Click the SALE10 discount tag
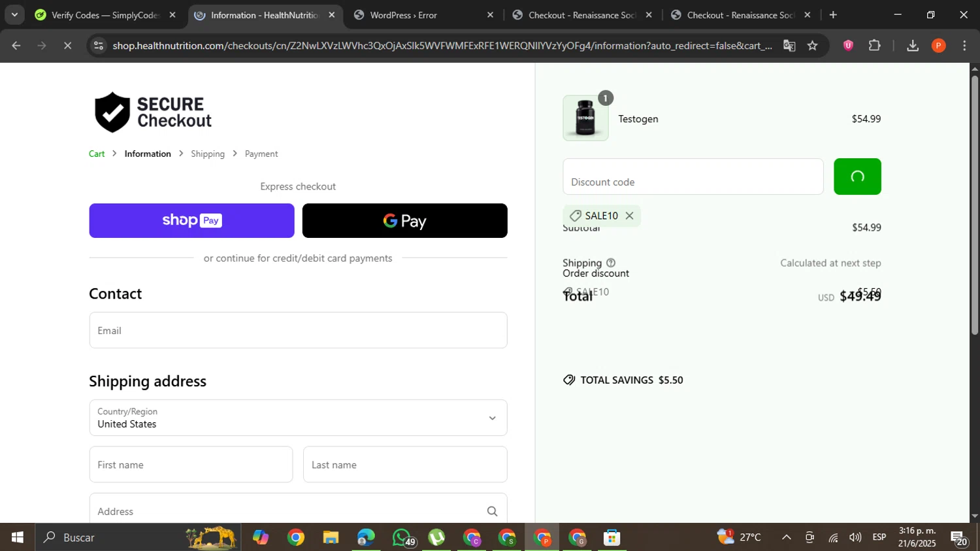 click(x=602, y=216)
